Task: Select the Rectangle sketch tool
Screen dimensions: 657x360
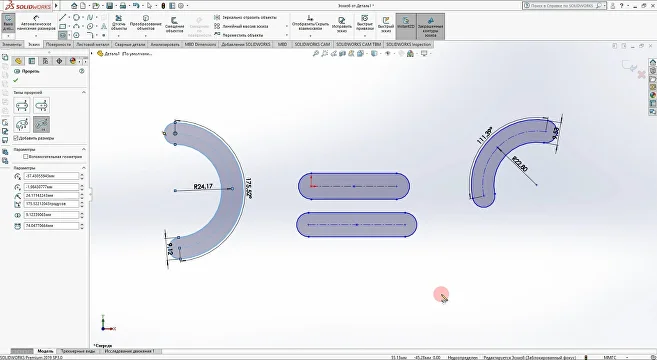Action: [x=63, y=26]
